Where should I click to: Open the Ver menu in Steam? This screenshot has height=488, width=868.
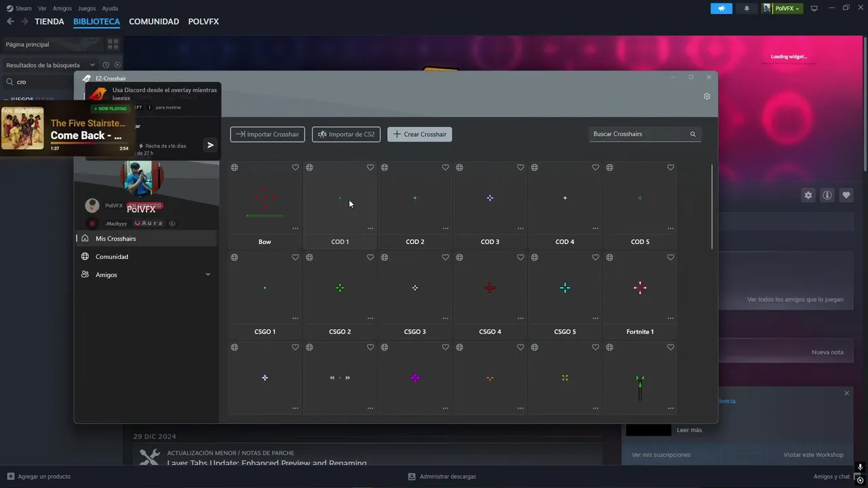(42, 8)
